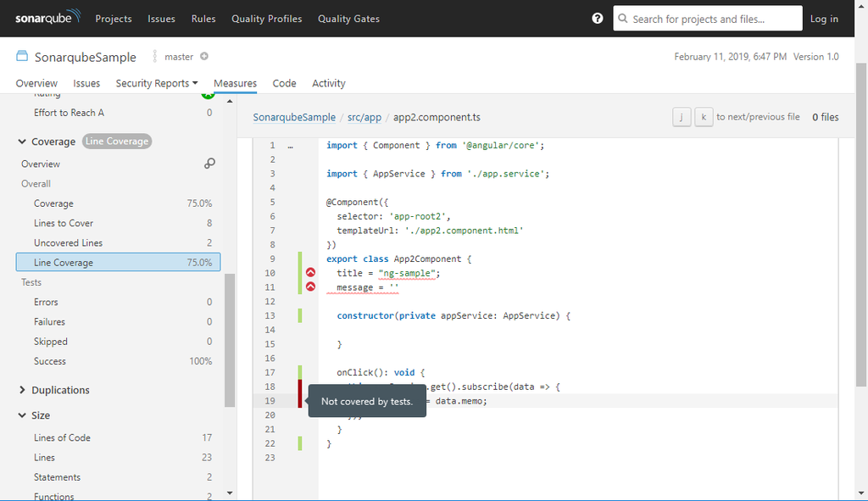The image size is (868, 501).
Task: Select the Skipped measure
Action: [x=118, y=342]
